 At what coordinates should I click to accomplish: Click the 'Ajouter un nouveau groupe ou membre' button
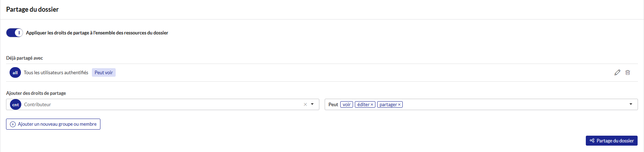click(x=53, y=124)
